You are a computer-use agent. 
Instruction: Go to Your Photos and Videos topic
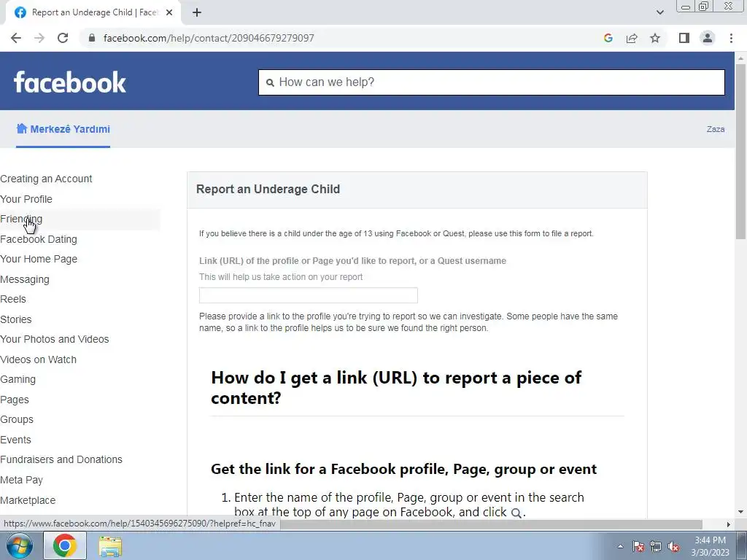(54, 339)
